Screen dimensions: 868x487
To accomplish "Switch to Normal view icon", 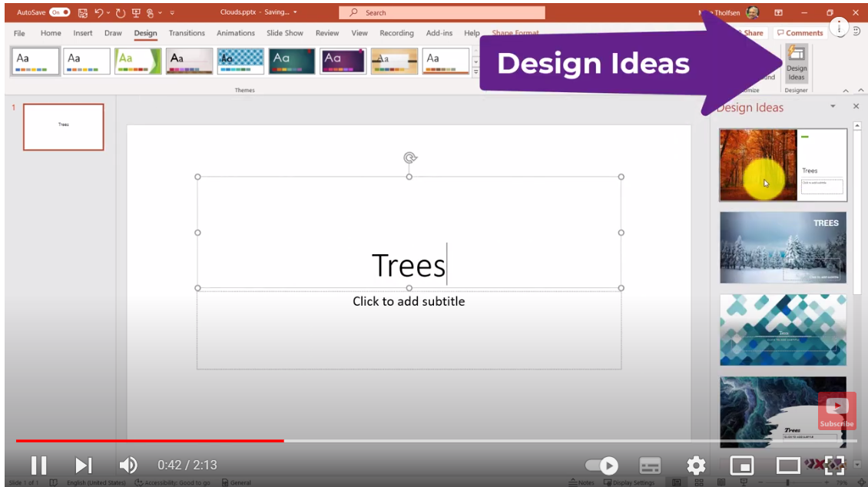I will [x=677, y=482].
